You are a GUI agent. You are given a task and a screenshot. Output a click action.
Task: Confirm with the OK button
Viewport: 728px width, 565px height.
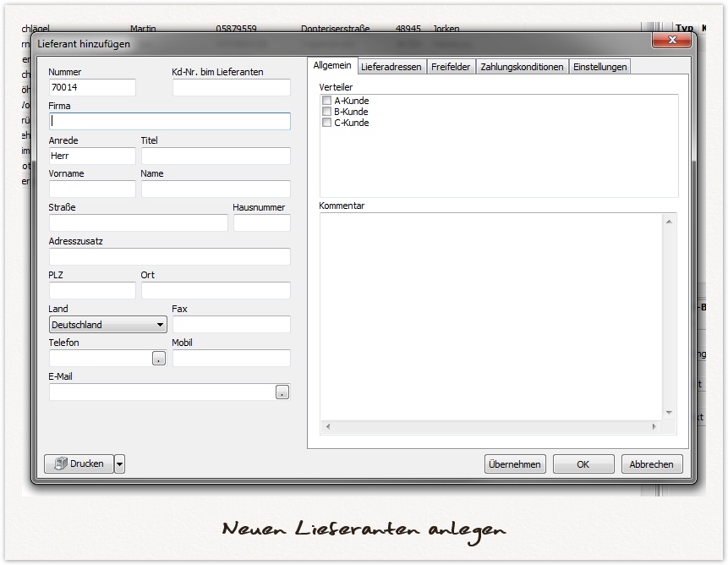point(583,464)
